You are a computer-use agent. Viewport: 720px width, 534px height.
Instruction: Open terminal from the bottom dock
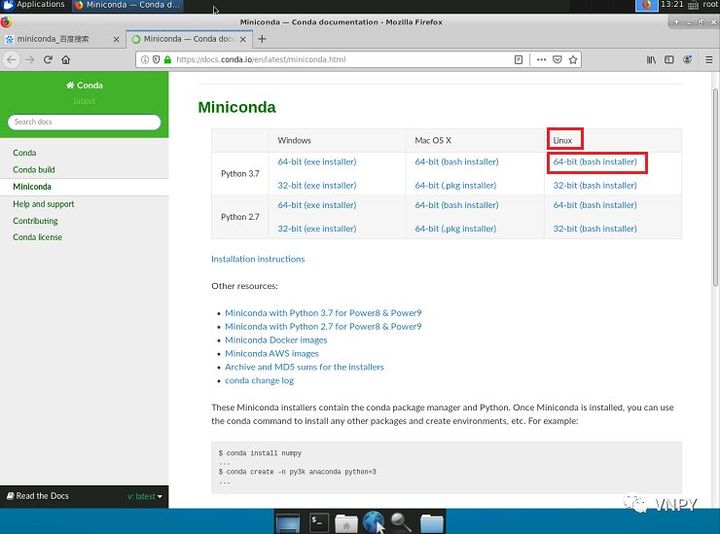click(318, 522)
